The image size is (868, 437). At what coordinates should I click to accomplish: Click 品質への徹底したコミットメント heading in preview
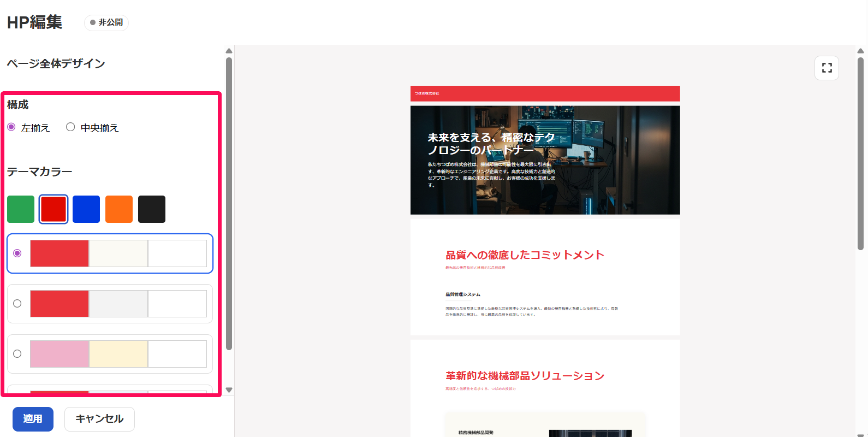tap(525, 255)
